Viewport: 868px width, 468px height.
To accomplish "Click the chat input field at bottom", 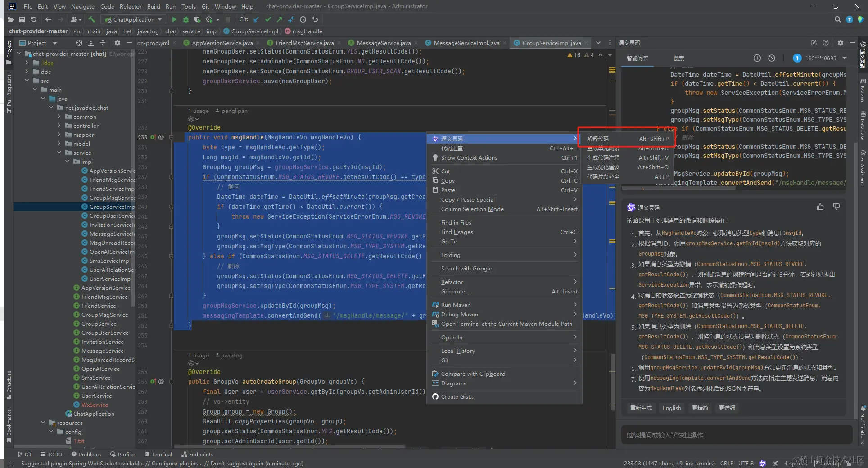I will click(737, 435).
